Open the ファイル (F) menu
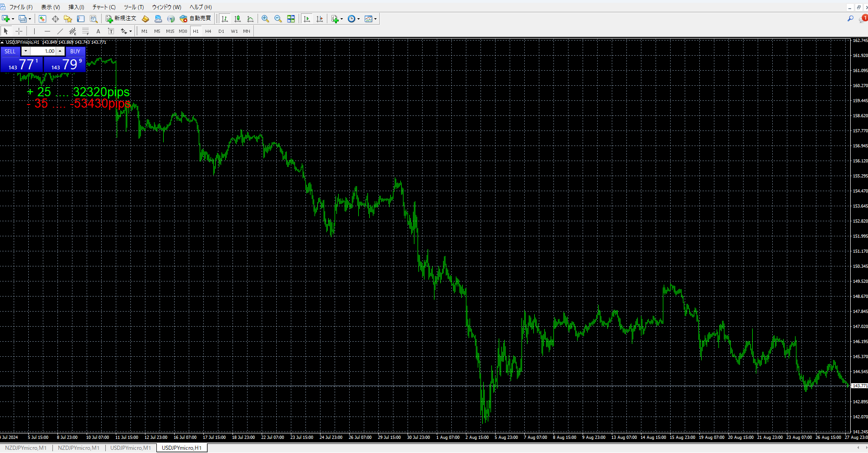This screenshot has height=453, width=868. pos(21,7)
